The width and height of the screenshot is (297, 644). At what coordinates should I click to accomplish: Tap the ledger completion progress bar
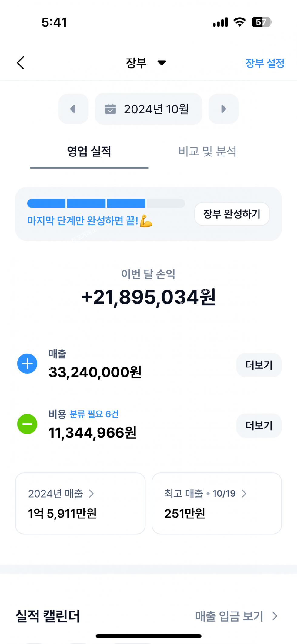click(x=106, y=203)
